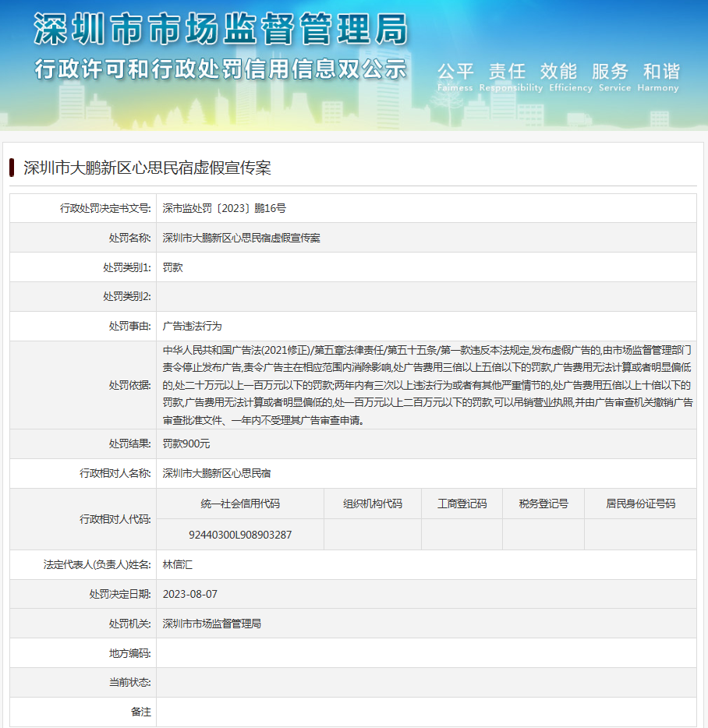Click the 处罚依据 label

coord(130,385)
